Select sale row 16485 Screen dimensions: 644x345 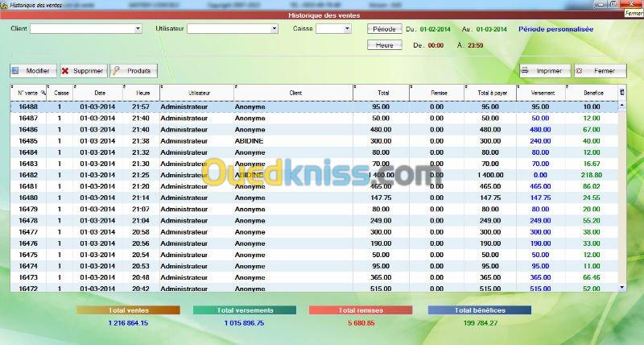pos(314,141)
